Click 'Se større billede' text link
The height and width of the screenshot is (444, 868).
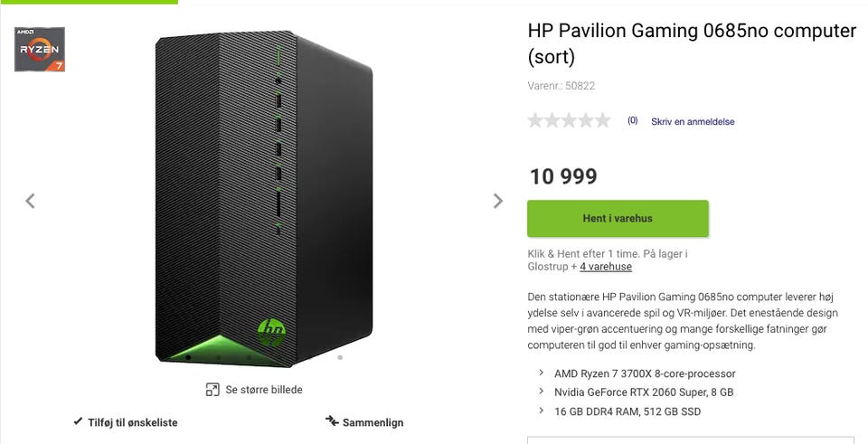tap(264, 390)
